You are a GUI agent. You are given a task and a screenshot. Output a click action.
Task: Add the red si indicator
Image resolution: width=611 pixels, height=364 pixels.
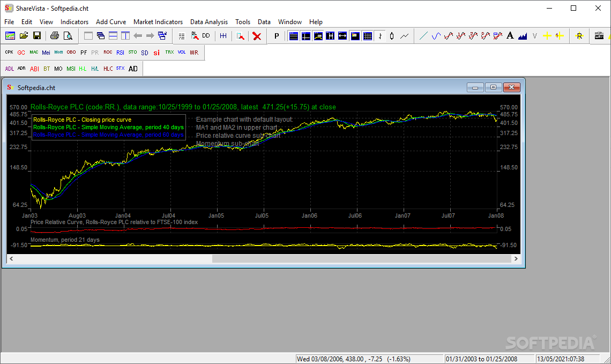[x=157, y=53]
